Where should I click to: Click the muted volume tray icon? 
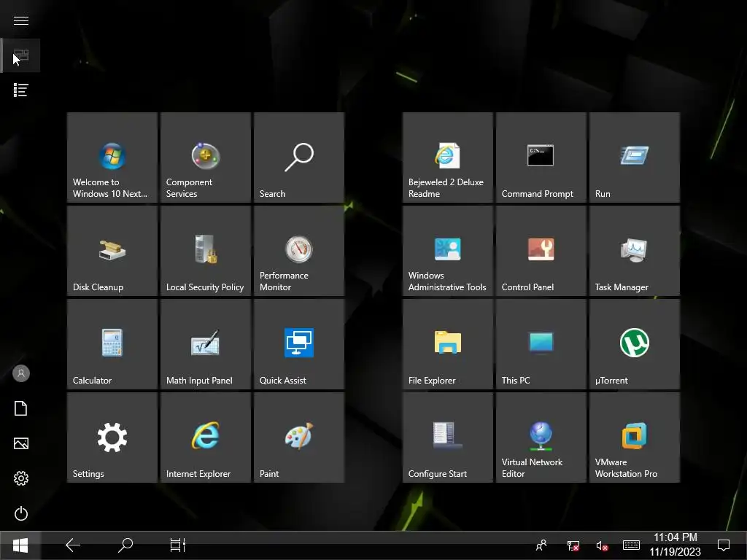coord(602,545)
